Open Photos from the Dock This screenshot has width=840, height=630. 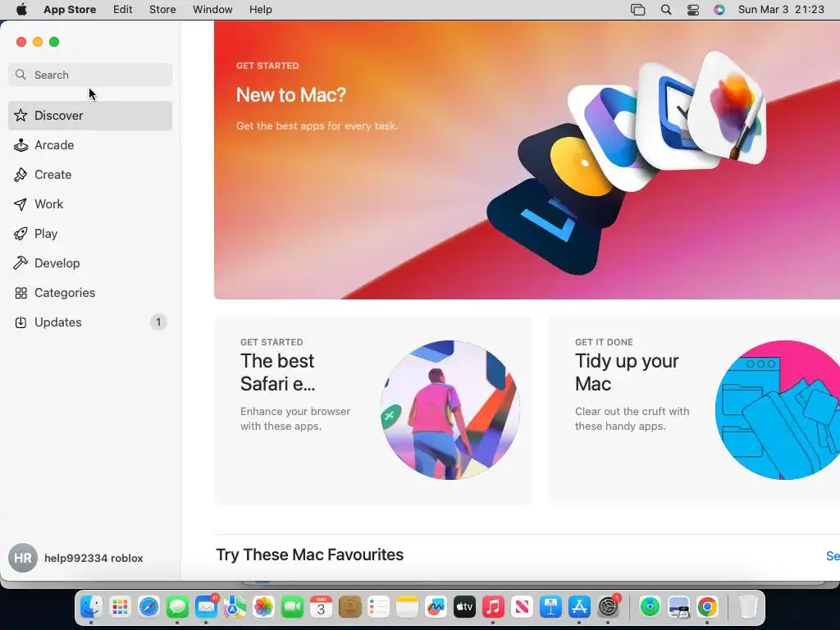[x=263, y=607]
